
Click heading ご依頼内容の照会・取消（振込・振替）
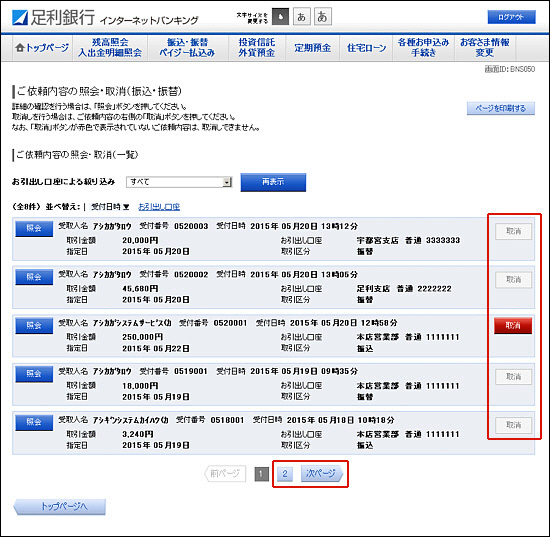(x=99, y=92)
